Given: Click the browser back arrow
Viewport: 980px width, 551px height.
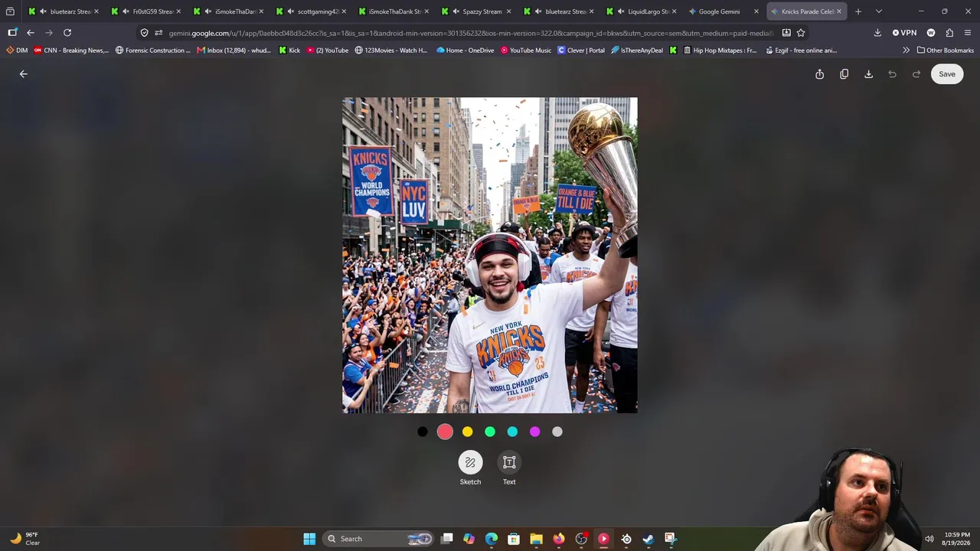Looking at the screenshot, I should [x=31, y=33].
